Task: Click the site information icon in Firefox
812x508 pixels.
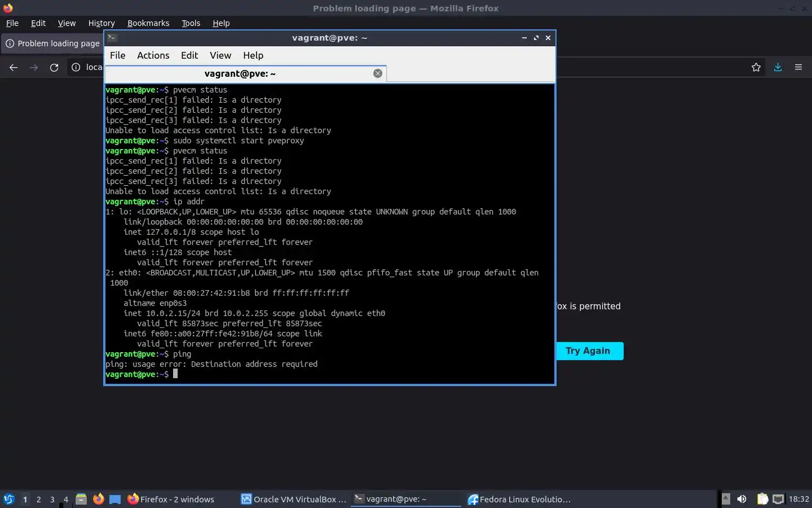Action: pos(76,67)
